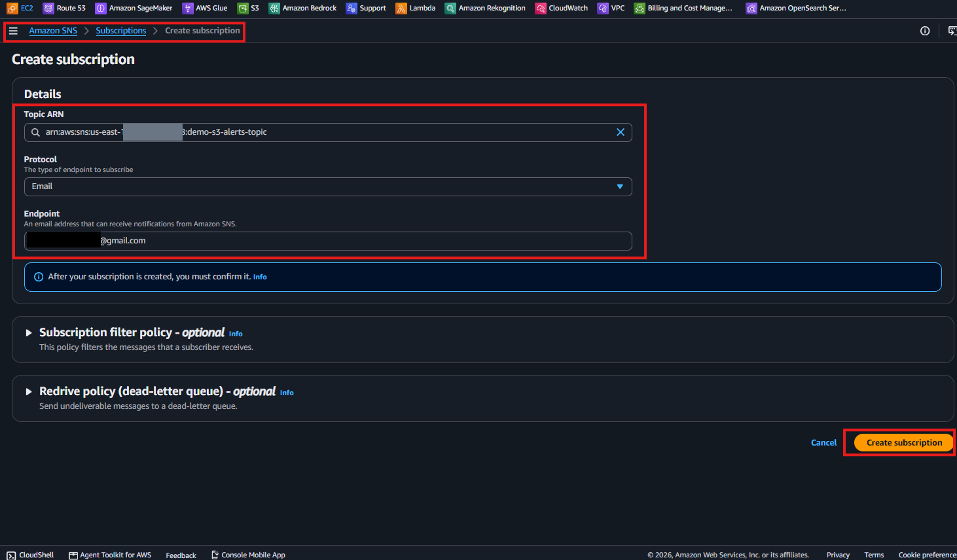Open Info link for Subscription filter policy
This screenshot has height=560, width=957.
236,334
